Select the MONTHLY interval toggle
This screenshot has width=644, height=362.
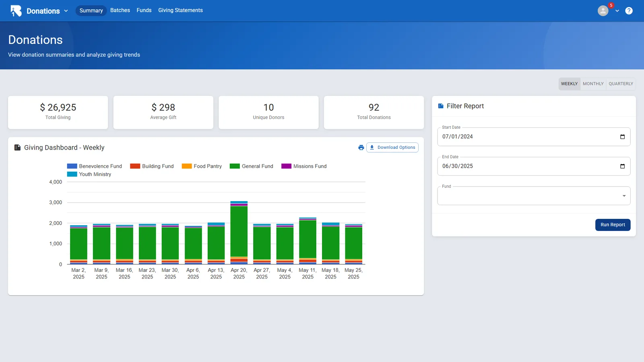593,84
